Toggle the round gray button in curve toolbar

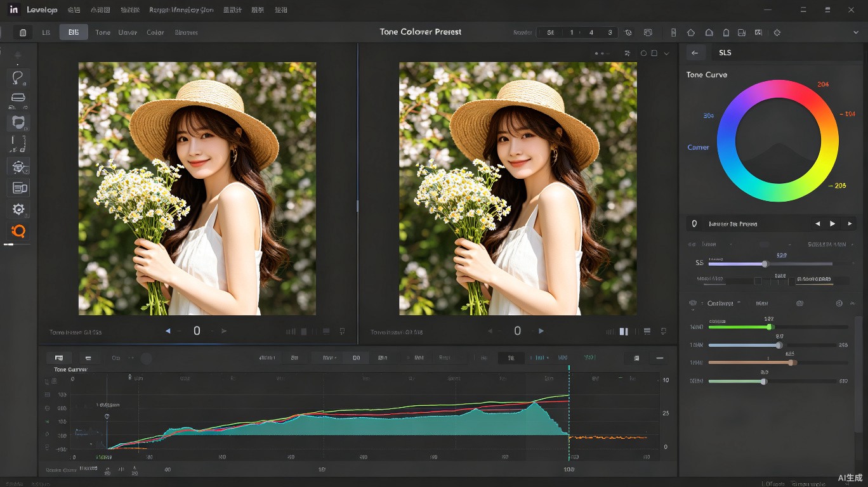pyautogui.click(x=147, y=358)
